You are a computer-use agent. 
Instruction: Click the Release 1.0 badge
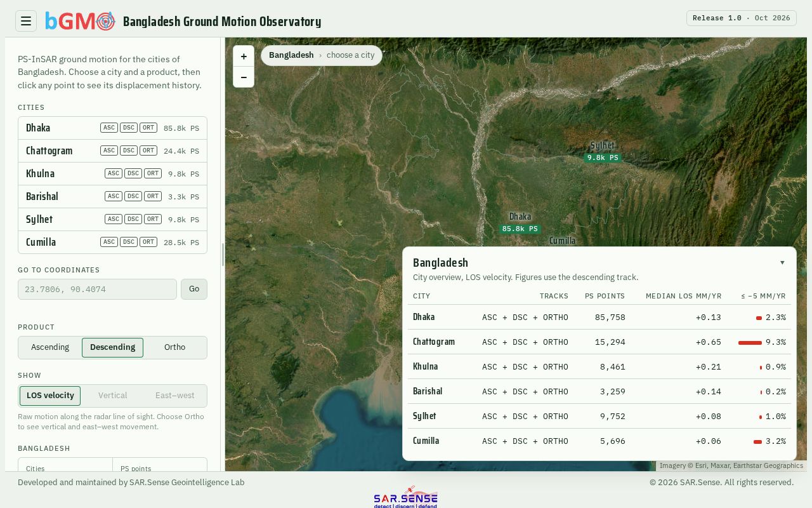(x=741, y=18)
